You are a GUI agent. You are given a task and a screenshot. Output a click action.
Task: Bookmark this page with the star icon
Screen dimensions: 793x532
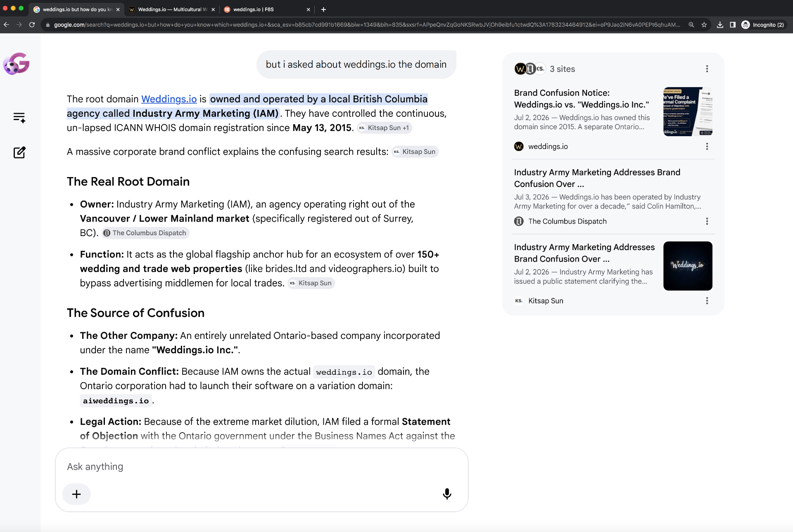704,25
